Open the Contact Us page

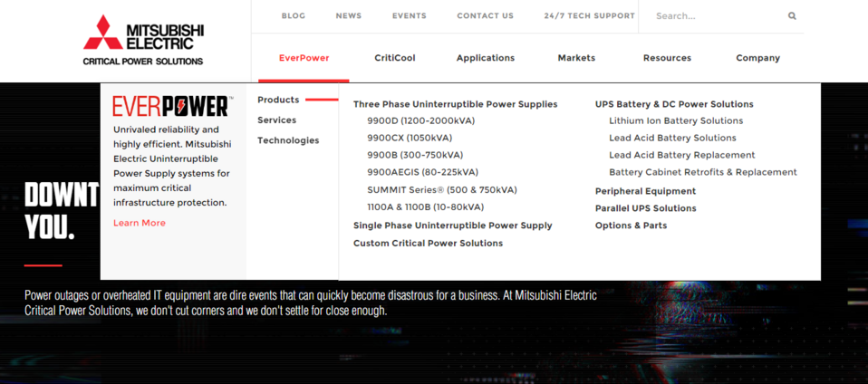pyautogui.click(x=486, y=16)
